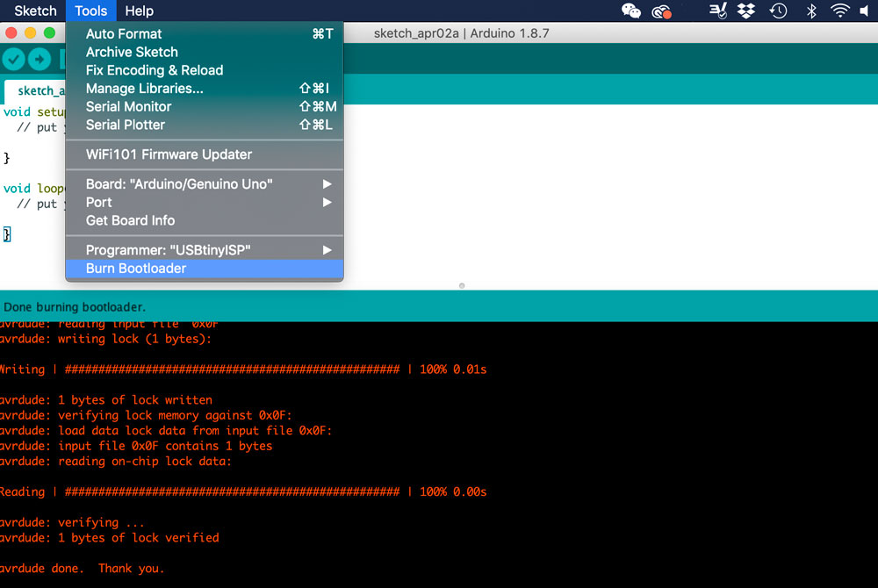878x588 pixels.
Task: Open Manage Libraries...
Action: 205,89
